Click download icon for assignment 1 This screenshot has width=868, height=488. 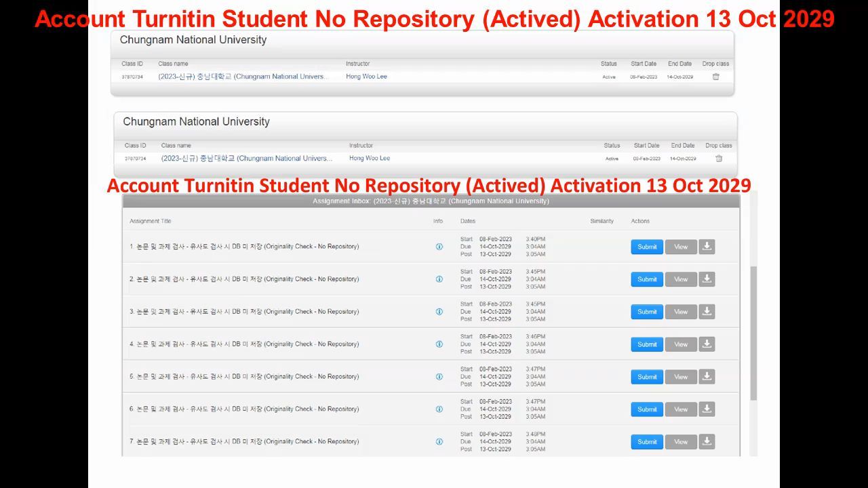[707, 247]
